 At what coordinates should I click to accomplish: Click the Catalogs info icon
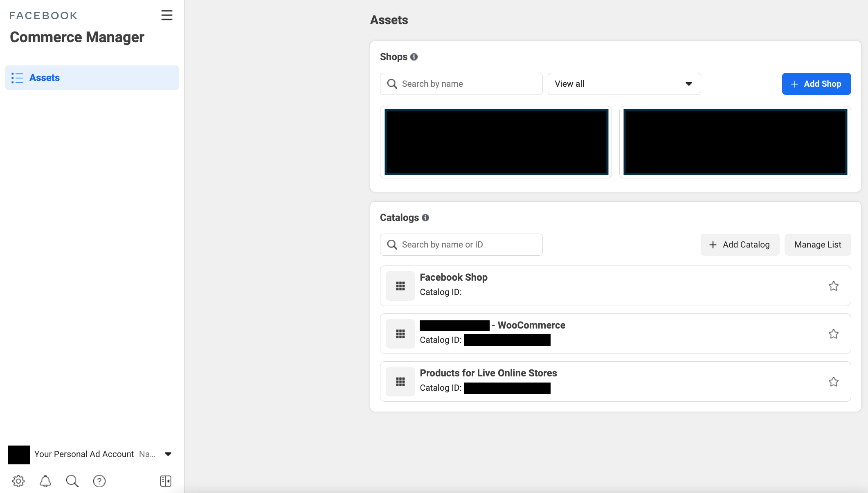click(425, 218)
